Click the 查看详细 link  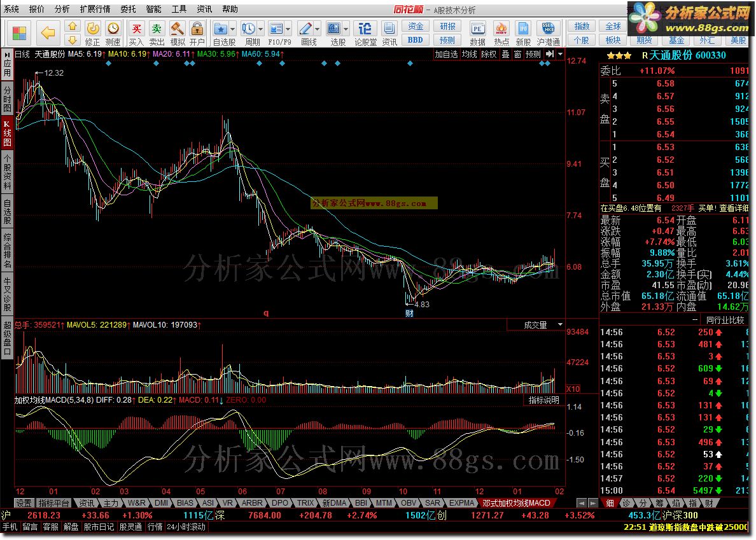point(734,208)
